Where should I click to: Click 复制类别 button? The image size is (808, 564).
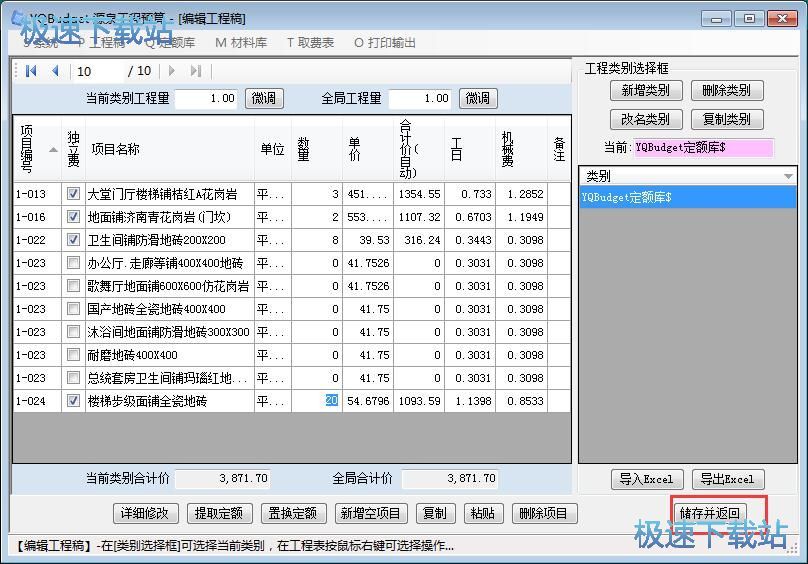click(727, 120)
